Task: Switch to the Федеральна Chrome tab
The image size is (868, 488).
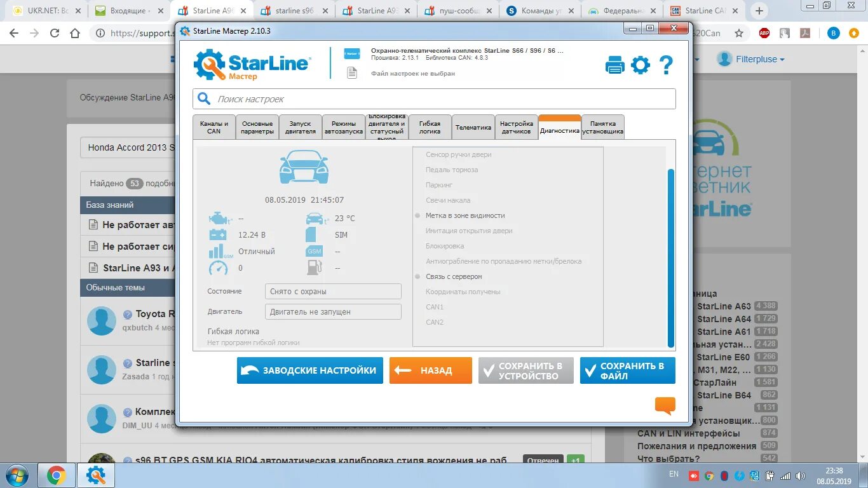Action: point(622,11)
